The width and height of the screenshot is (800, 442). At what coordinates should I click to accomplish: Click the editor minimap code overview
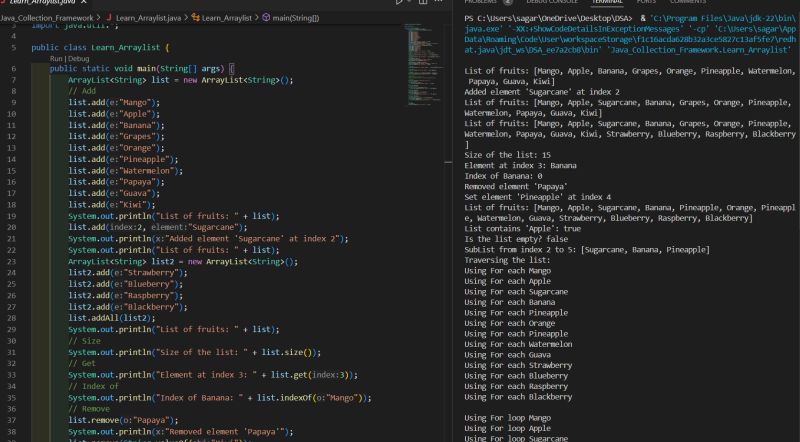422,64
